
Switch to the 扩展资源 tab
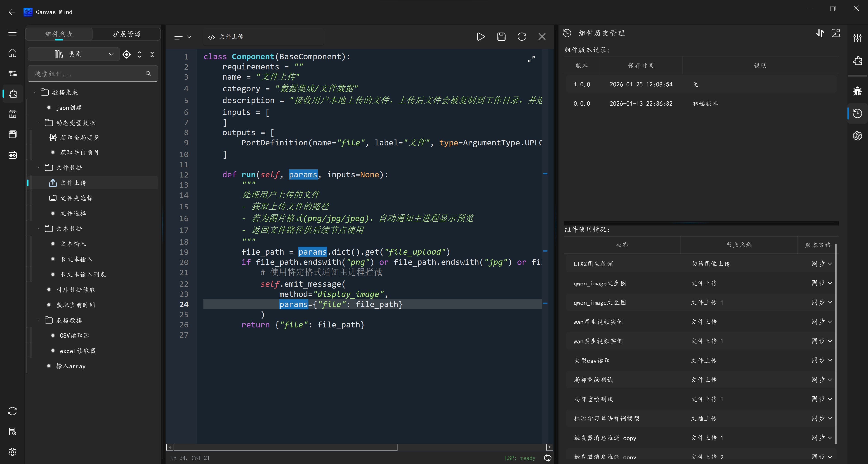click(x=127, y=34)
